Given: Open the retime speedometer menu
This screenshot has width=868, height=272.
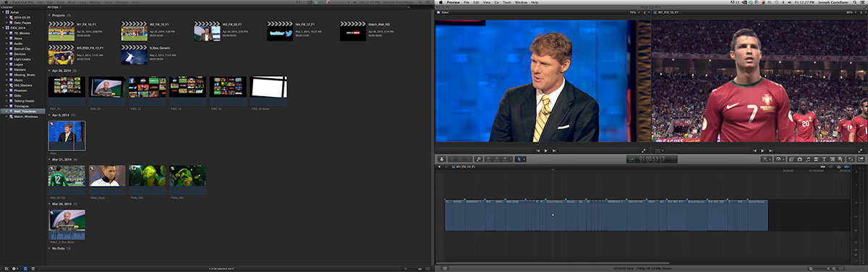Looking at the screenshot, I should (780, 159).
